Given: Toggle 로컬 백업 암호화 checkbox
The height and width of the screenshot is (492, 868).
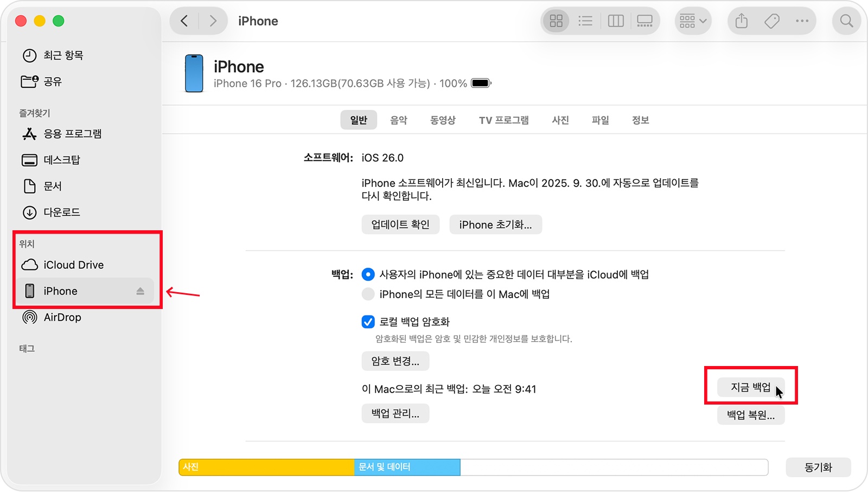Looking at the screenshot, I should click(x=368, y=322).
